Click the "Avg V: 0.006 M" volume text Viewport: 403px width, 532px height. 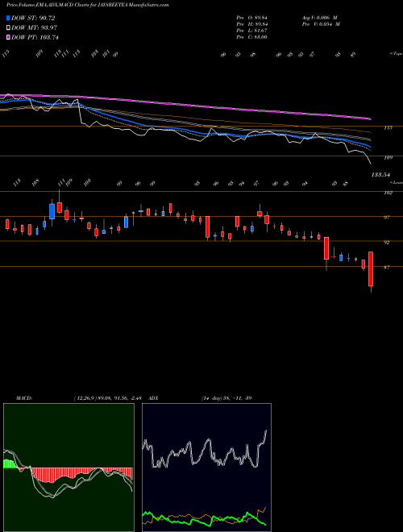click(319, 18)
